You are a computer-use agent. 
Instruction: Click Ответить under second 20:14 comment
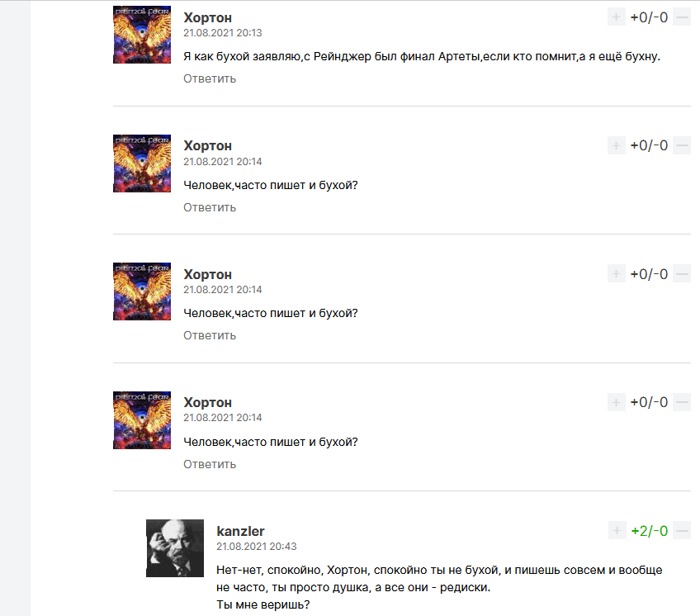click(210, 335)
